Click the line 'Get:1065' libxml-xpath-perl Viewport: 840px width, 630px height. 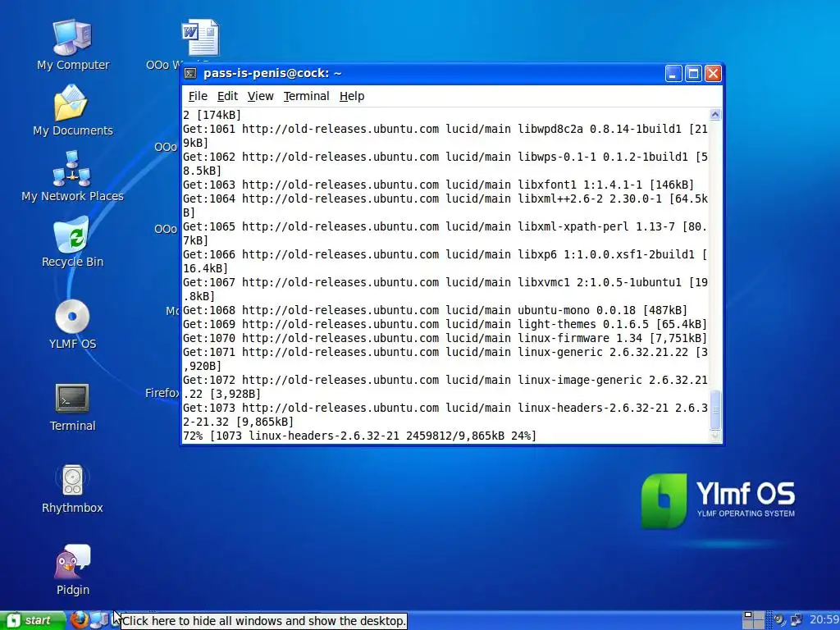pyautogui.click(x=445, y=234)
